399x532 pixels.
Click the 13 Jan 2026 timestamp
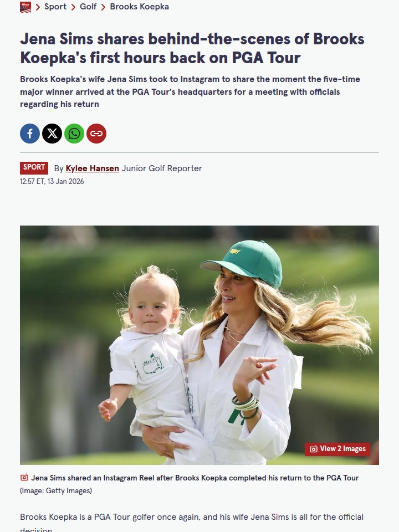pos(65,182)
